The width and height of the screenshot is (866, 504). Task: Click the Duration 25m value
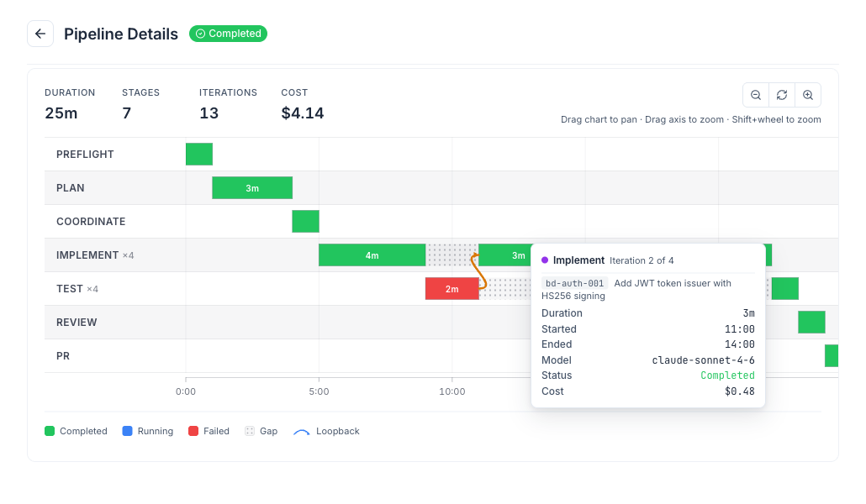[x=61, y=113]
